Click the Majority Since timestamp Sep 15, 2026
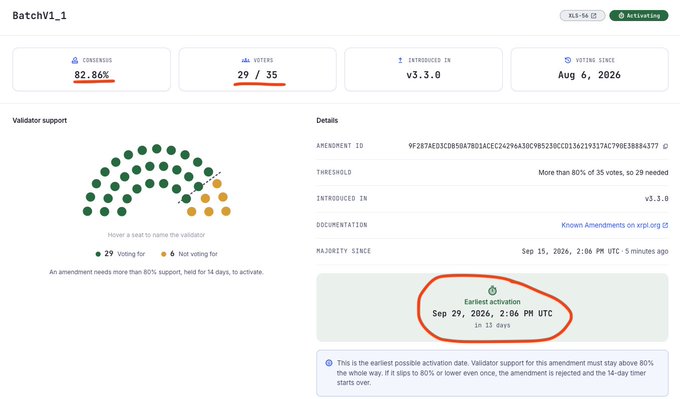Image resolution: width=680 pixels, height=399 pixels. pyautogui.click(x=570, y=251)
